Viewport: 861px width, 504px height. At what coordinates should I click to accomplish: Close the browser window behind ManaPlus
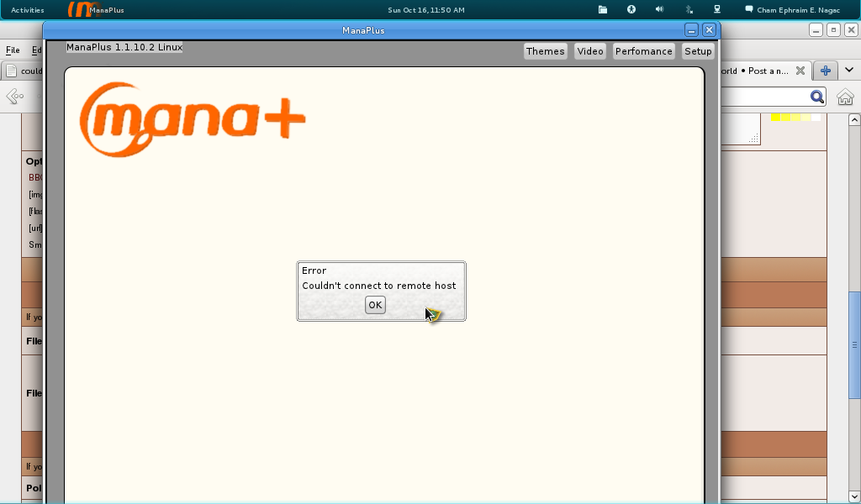[x=851, y=30]
